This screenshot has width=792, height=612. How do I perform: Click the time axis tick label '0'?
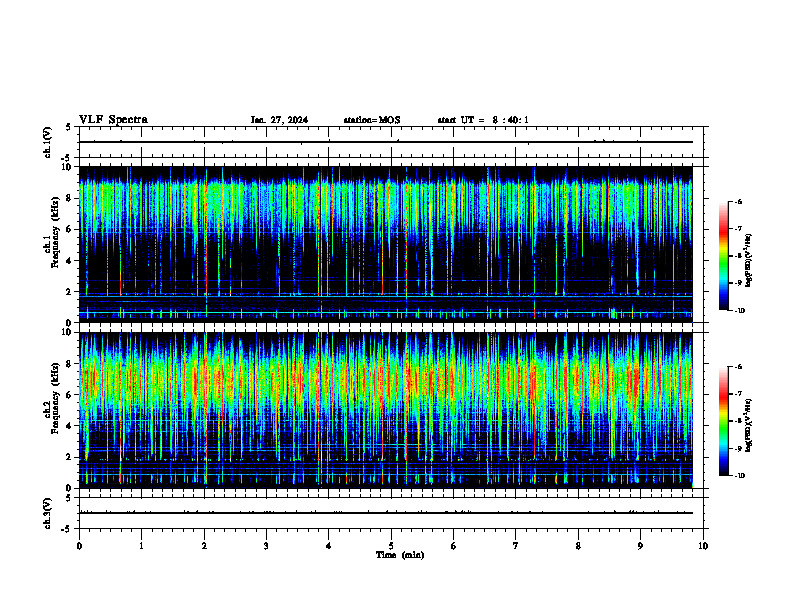click(x=79, y=546)
